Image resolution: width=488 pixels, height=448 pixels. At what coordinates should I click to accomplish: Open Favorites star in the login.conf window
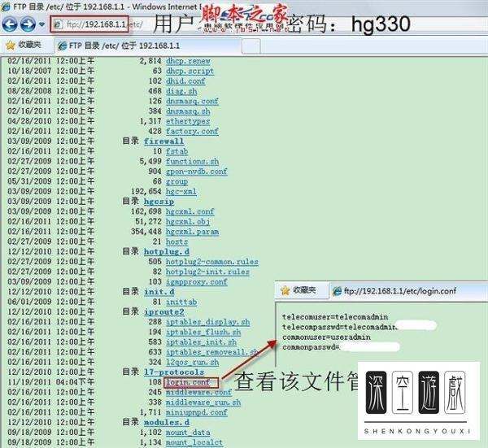pos(298,290)
